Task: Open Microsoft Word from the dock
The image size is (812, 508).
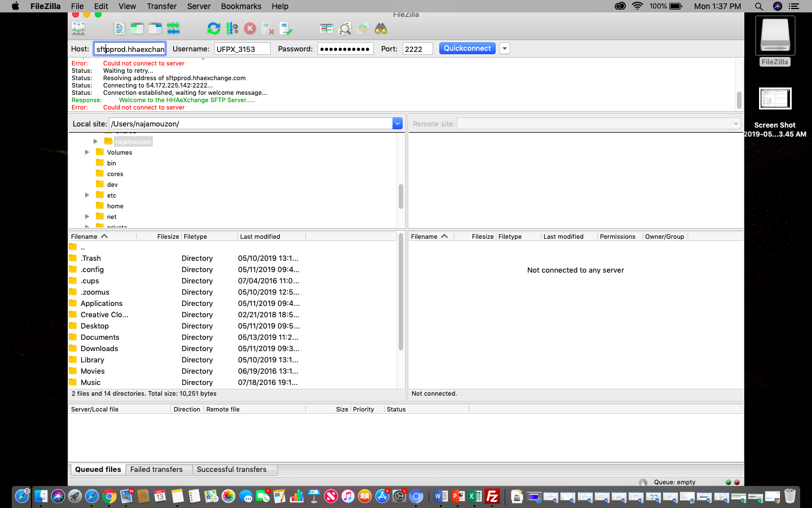Action: click(x=441, y=496)
